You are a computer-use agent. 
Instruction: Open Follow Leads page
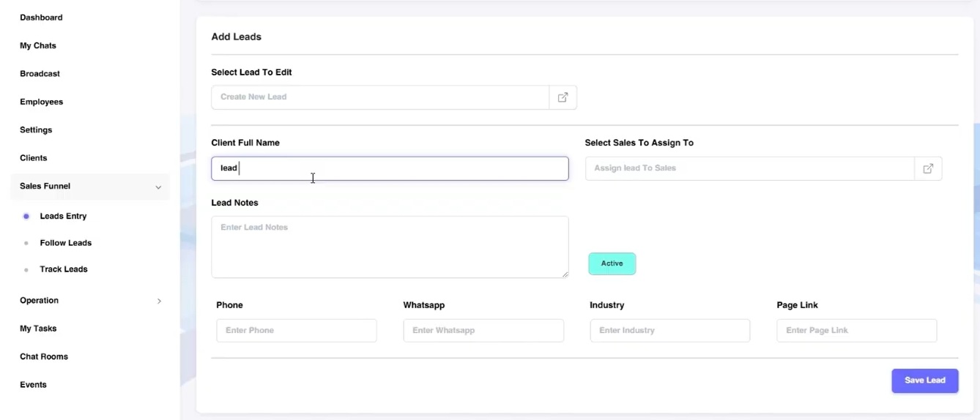tap(65, 243)
